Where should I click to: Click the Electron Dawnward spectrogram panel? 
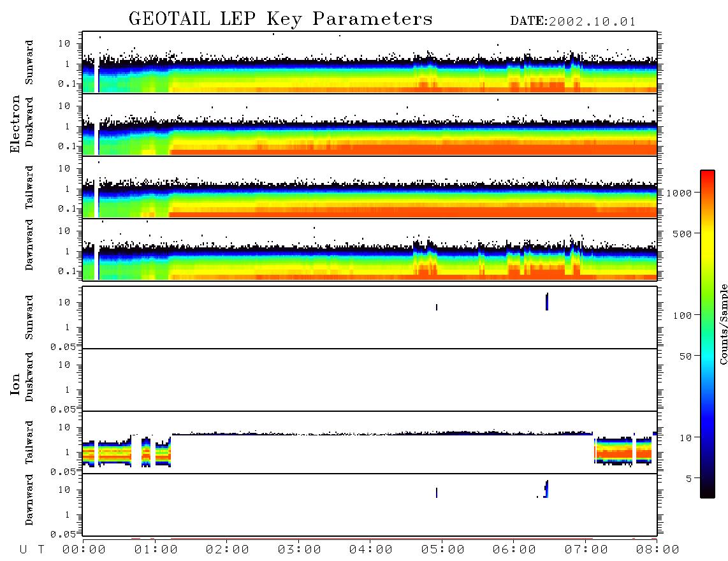370,249
